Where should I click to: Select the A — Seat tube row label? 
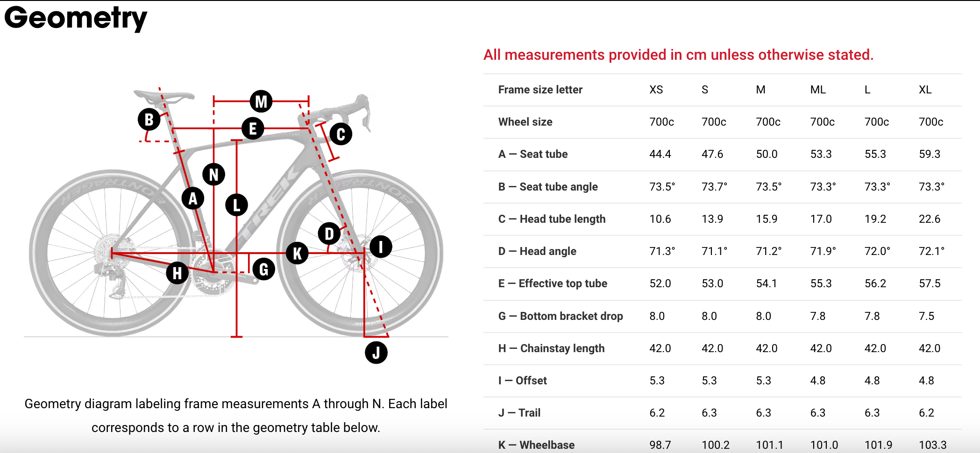coord(533,154)
